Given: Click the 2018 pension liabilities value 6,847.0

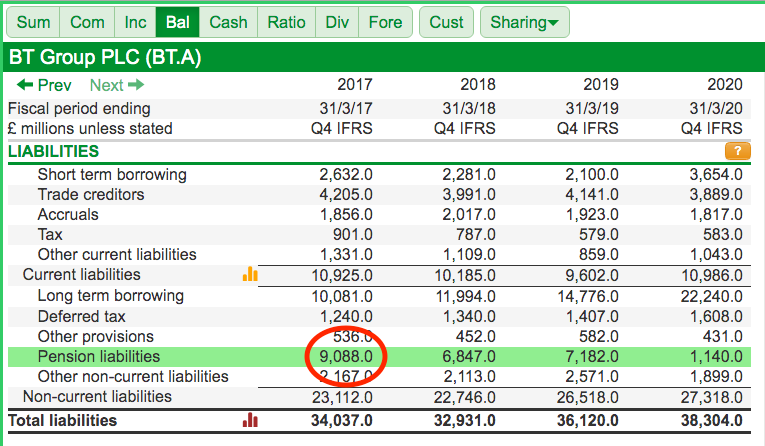Looking at the screenshot, I should coord(469,357).
